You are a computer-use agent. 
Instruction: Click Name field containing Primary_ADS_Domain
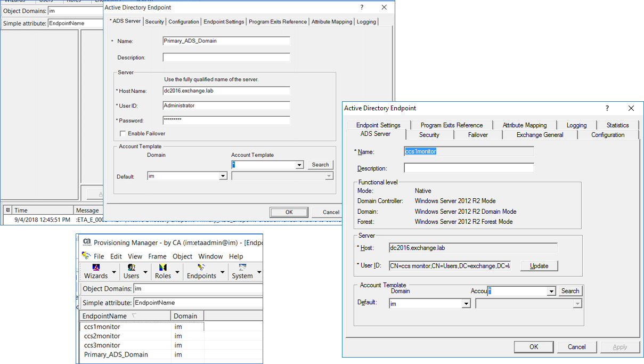(226, 41)
